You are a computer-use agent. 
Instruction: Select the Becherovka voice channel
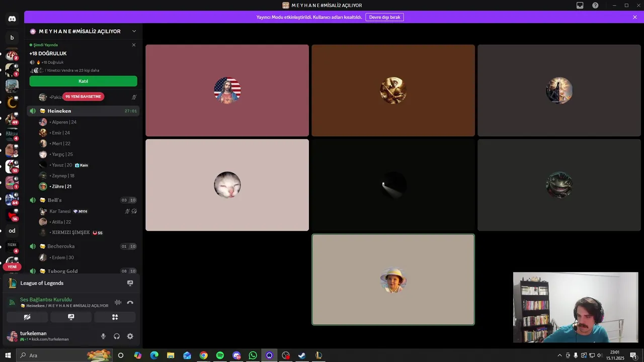coord(83,246)
